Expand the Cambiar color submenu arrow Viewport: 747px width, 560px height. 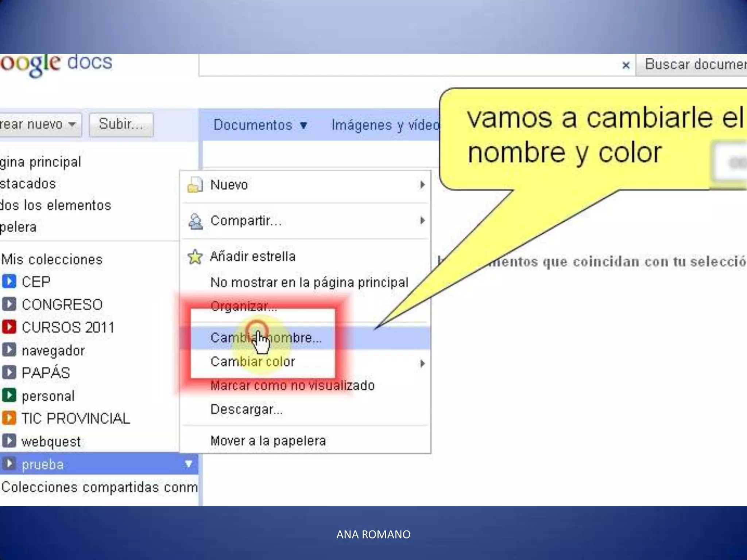click(422, 363)
